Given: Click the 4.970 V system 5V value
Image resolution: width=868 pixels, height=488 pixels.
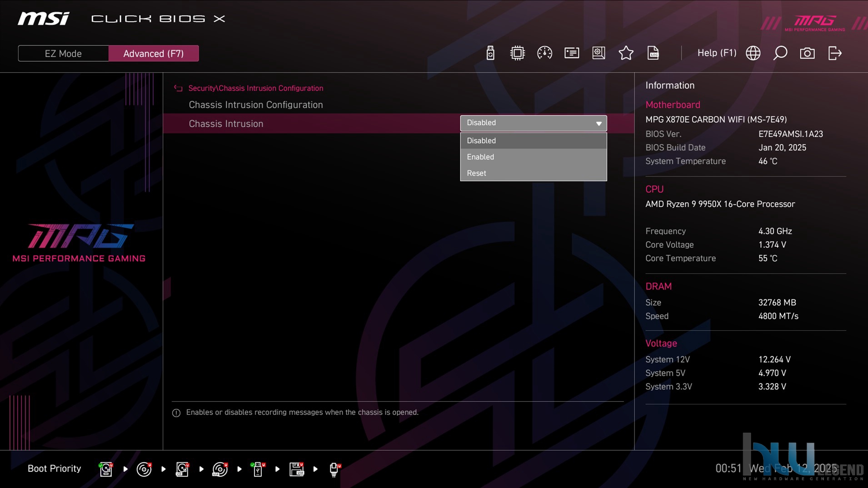Looking at the screenshot, I should point(772,373).
